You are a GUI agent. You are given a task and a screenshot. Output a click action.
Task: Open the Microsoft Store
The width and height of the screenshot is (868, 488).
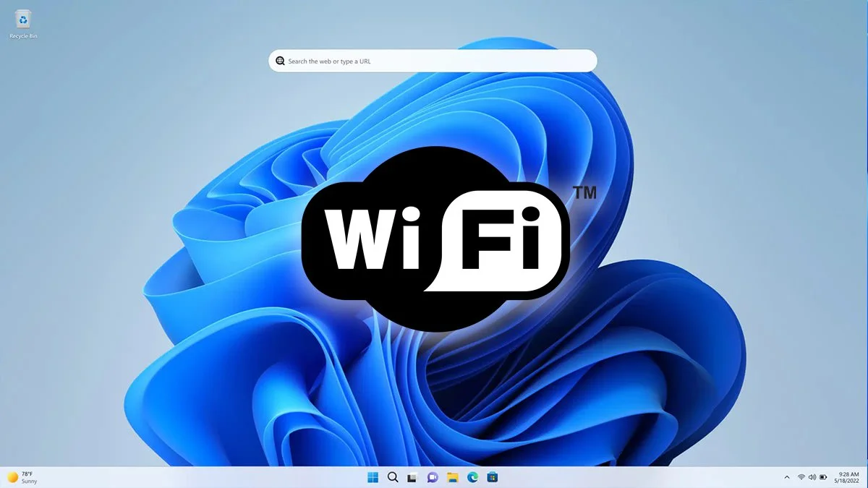(493, 477)
